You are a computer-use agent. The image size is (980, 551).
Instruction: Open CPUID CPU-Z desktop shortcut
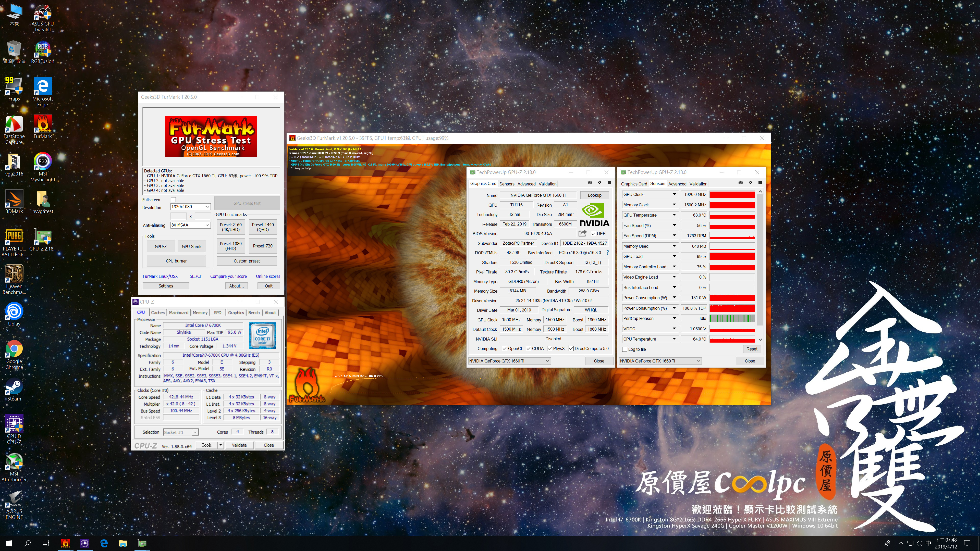[x=14, y=429]
